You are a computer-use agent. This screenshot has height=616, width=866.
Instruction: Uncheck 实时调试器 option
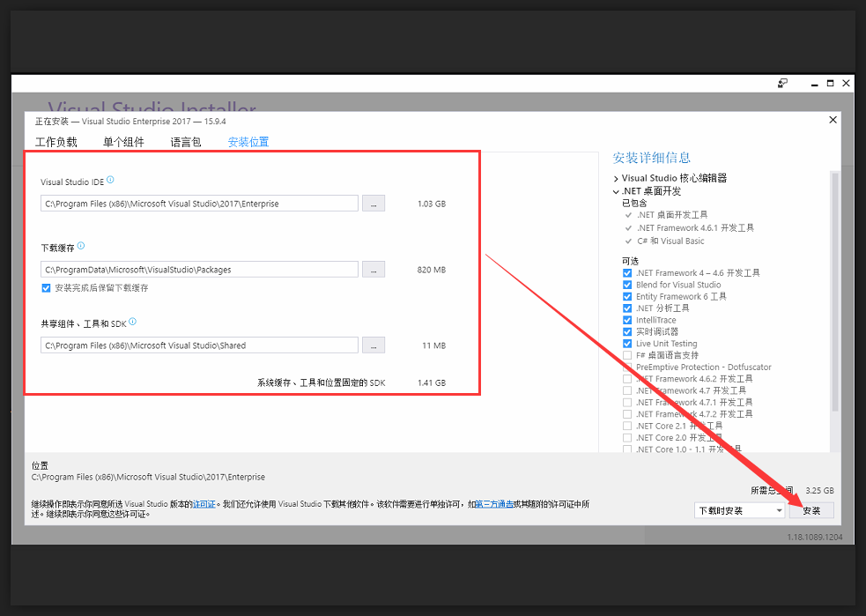(x=627, y=331)
